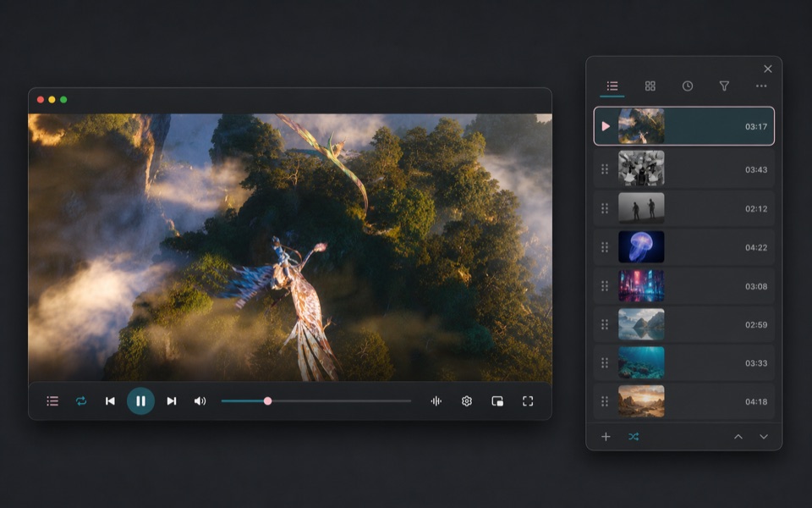Click the 03:08 duration label
This screenshot has height=508, width=812.
pos(756,287)
